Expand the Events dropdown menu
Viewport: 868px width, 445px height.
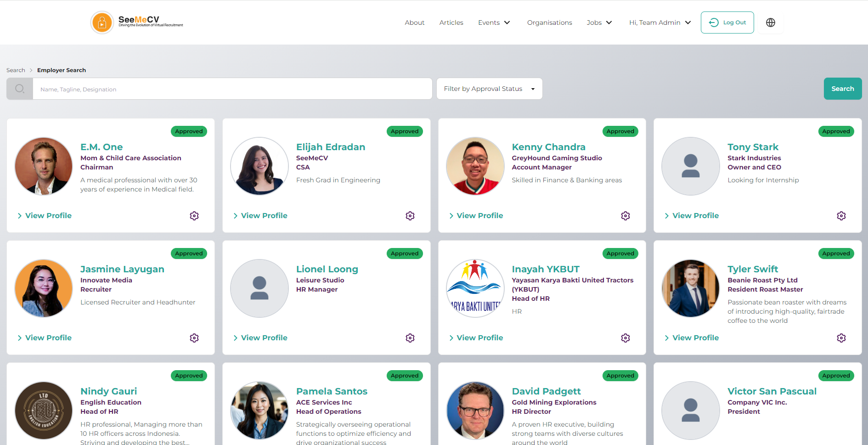point(494,23)
